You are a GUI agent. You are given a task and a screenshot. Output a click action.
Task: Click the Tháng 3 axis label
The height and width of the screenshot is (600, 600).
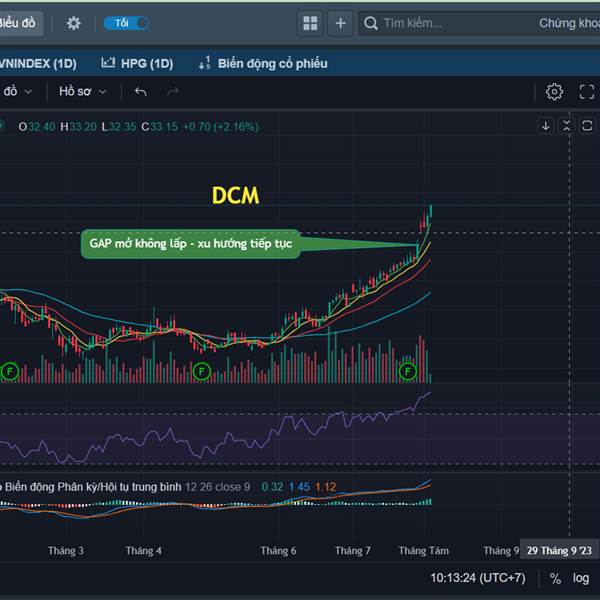[66, 551]
